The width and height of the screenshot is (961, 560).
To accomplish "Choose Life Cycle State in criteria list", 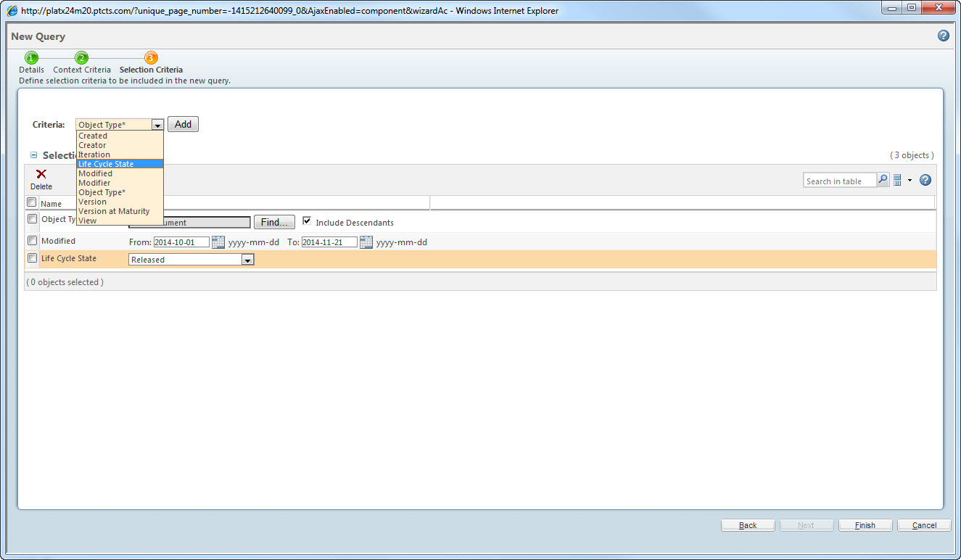I will [x=120, y=164].
